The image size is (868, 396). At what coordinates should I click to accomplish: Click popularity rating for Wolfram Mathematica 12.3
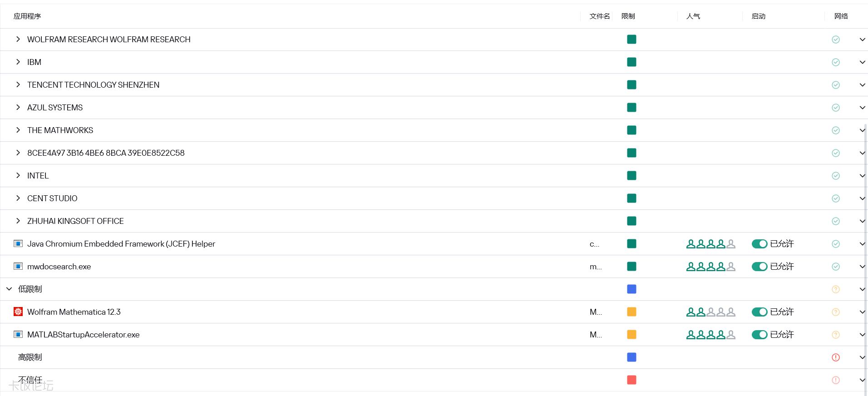pyautogui.click(x=710, y=312)
